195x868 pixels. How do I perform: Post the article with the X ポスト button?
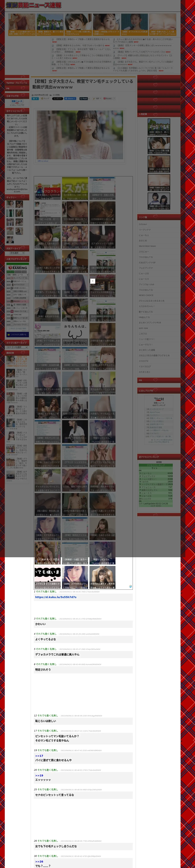coord(57,99)
